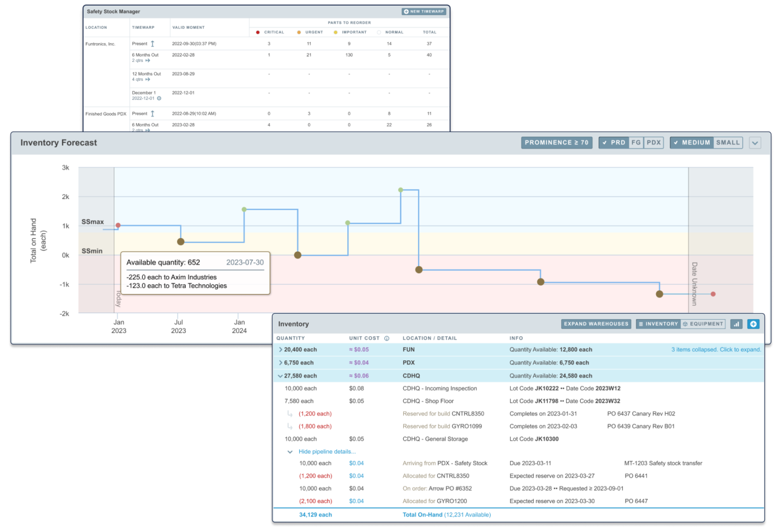Enable the FG filter toggle
The height and width of the screenshot is (532, 780).
tap(636, 143)
